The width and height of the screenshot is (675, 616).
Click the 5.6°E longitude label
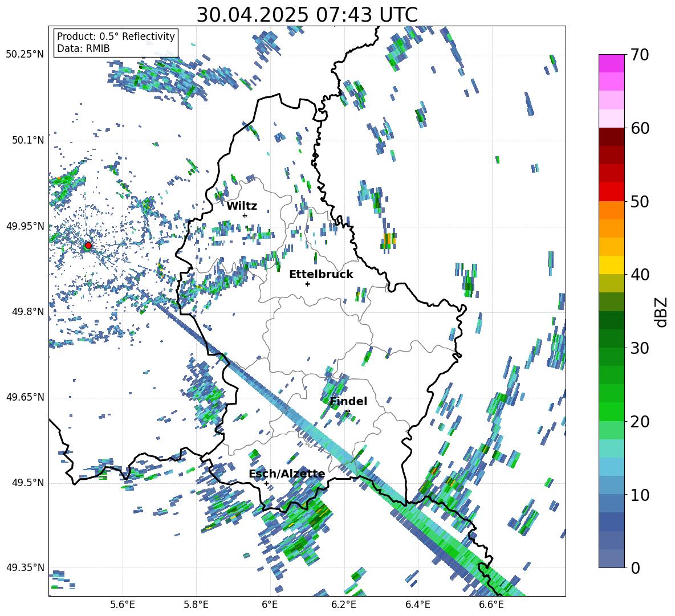click(123, 605)
